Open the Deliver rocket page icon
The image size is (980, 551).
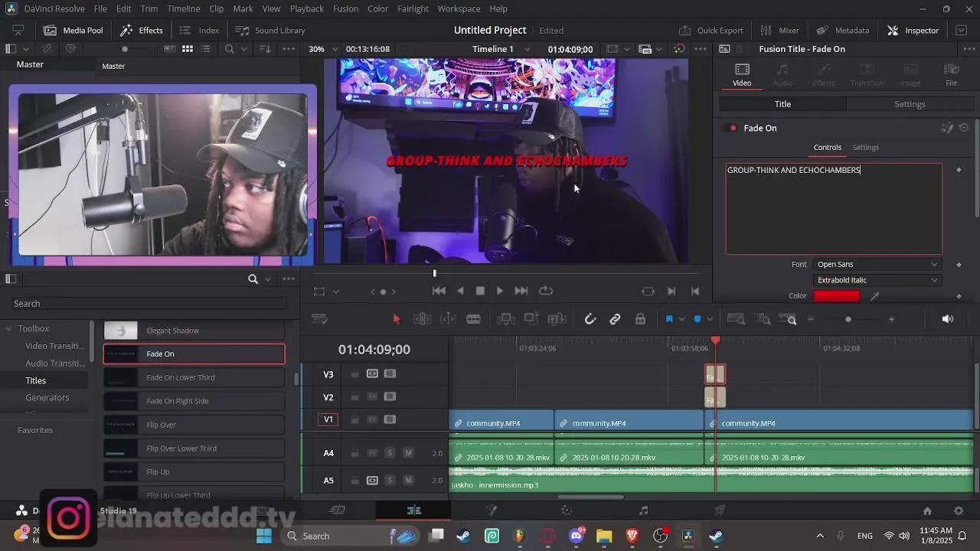[720, 510]
